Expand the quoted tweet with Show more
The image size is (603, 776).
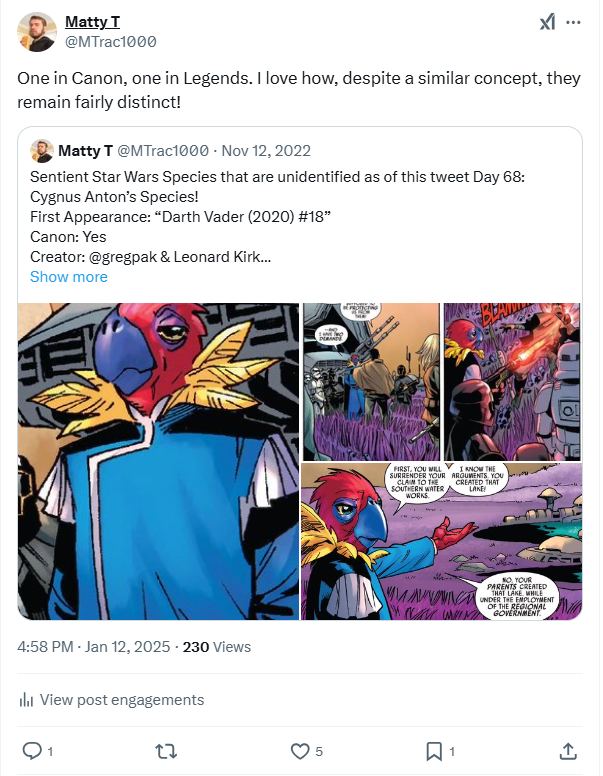coord(68,277)
